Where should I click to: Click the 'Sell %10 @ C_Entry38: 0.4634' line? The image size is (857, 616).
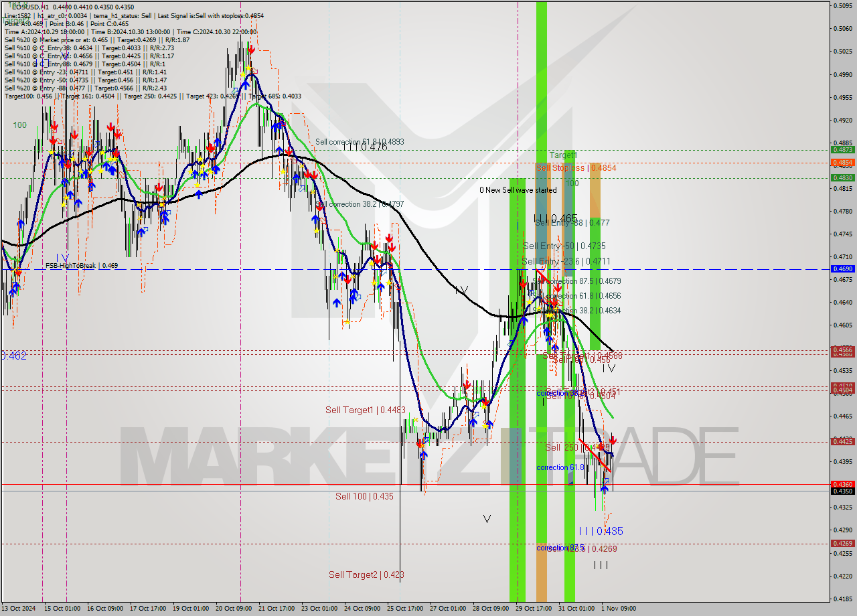click(89, 48)
